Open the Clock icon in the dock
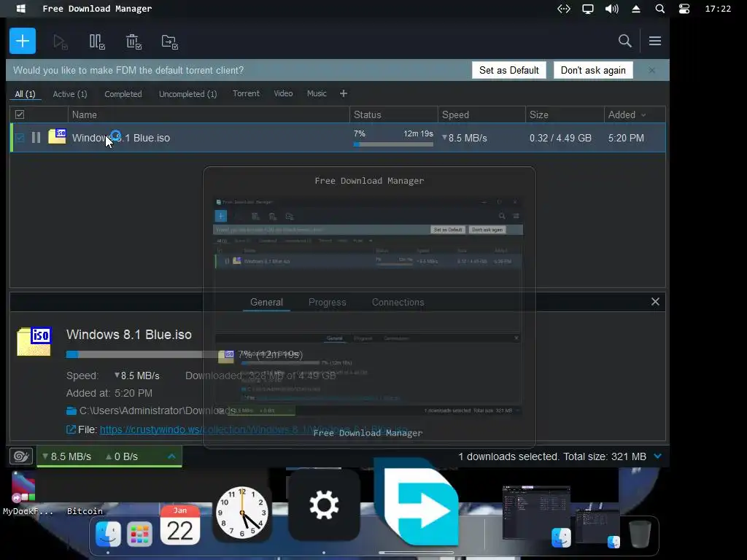This screenshot has width=747, height=560. (242, 513)
